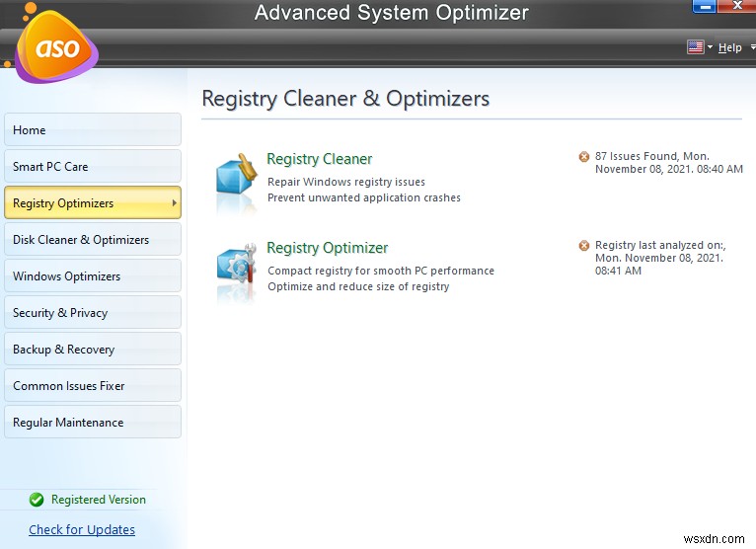Click the green Registered Version checkmark icon
This screenshot has height=549, width=756.
coord(37,500)
